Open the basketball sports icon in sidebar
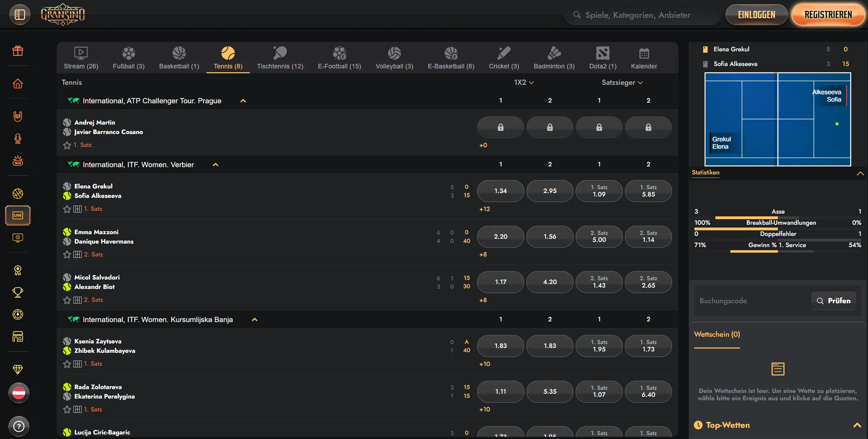The image size is (868, 439). [x=18, y=193]
